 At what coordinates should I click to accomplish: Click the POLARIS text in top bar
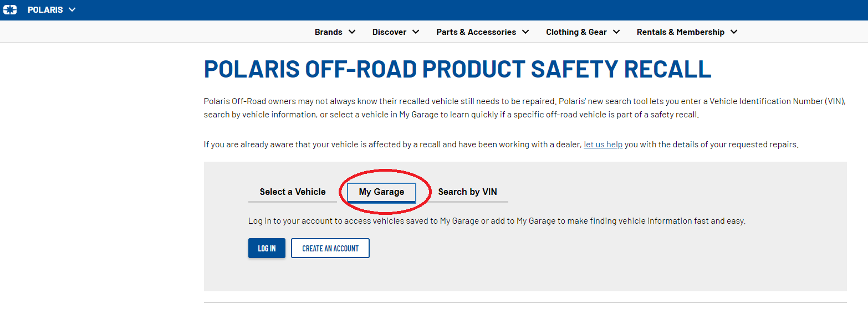45,10
